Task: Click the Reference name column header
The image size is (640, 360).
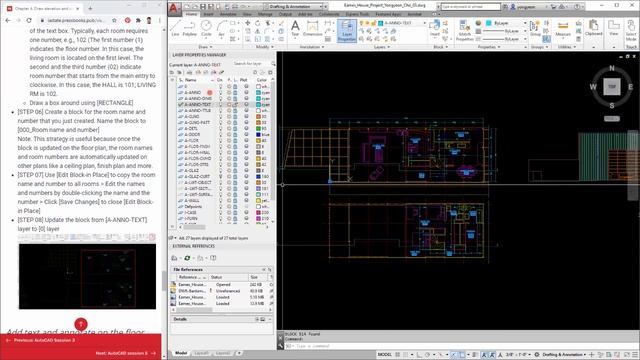Action: coord(192,277)
